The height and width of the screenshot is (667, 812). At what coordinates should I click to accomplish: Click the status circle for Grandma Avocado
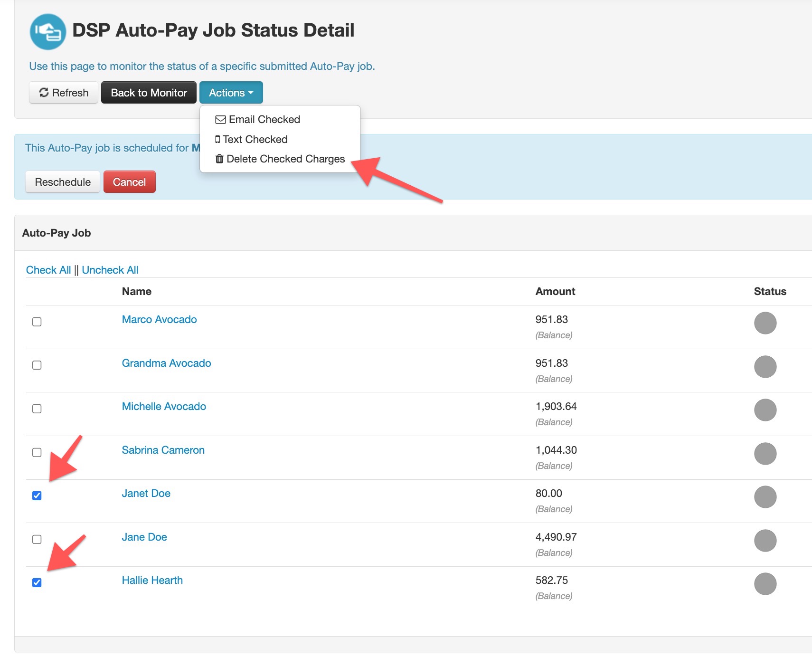coord(765,367)
